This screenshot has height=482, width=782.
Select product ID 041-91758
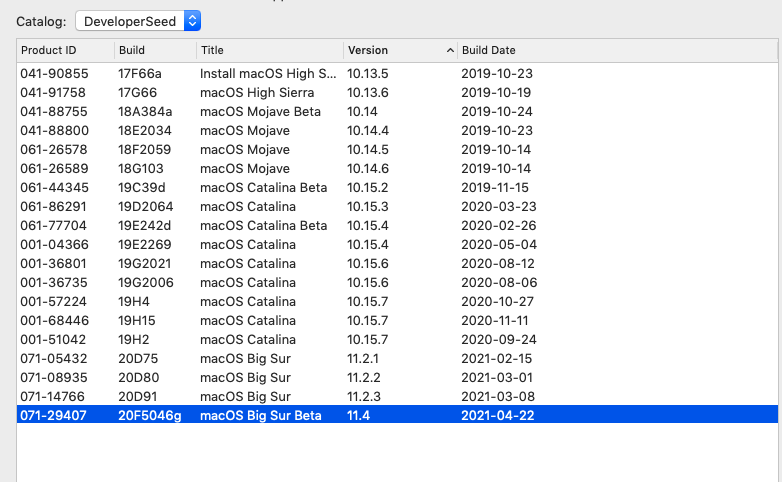(x=53, y=93)
